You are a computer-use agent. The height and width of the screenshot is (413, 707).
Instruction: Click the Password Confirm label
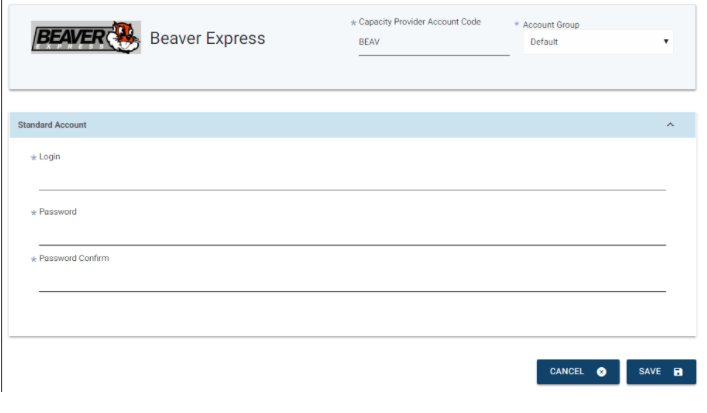pos(74,258)
